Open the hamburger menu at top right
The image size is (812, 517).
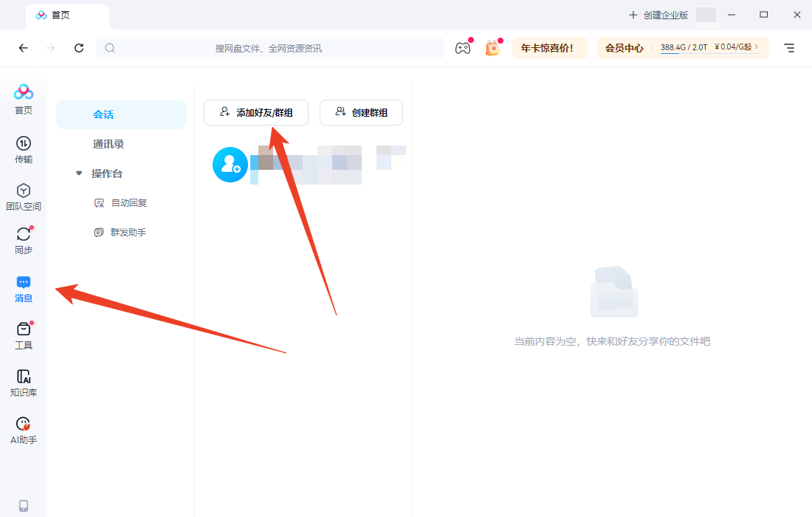pos(789,47)
